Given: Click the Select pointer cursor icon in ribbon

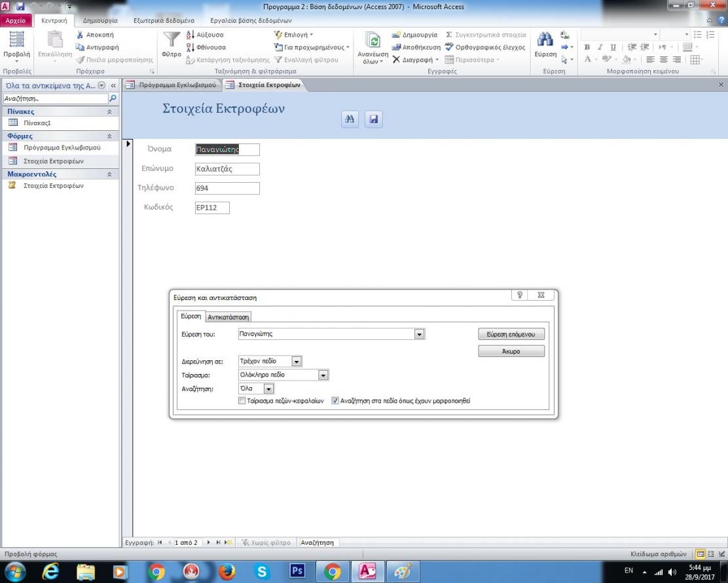Looking at the screenshot, I should (x=564, y=60).
